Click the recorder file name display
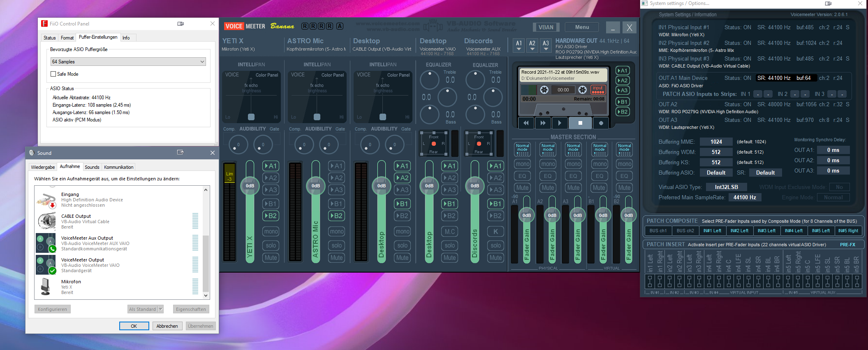 [x=563, y=75]
